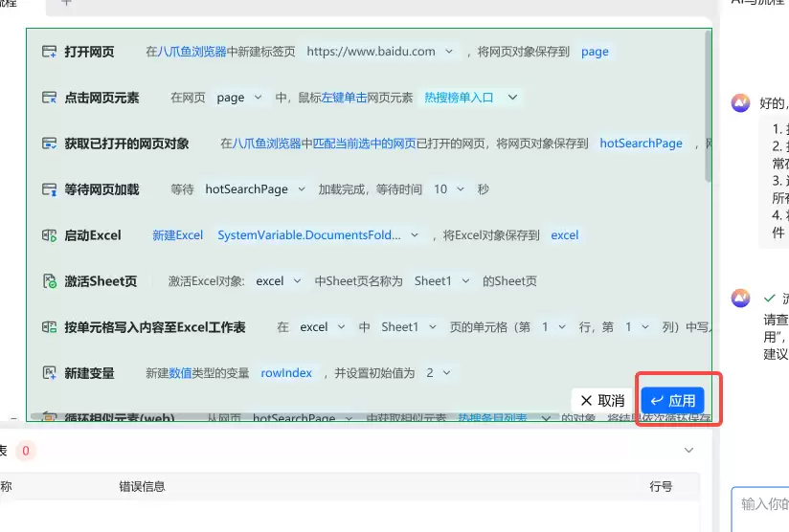Open the hotSearchPage dropdown in 等待网页加载

click(x=302, y=189)
